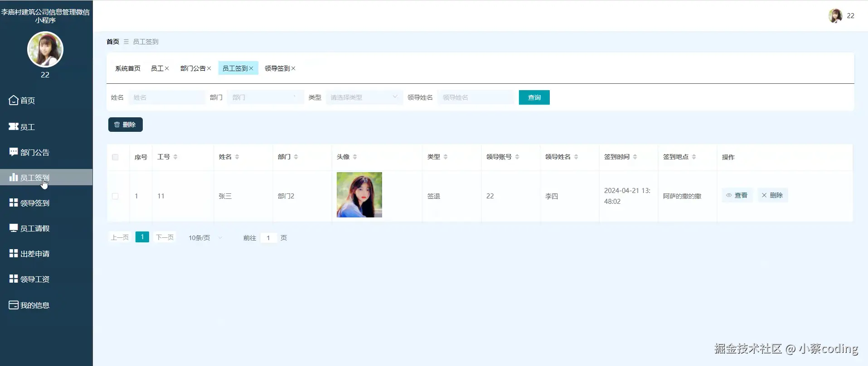
Task: Sort by 领导姓名 column arrows
Action: click(x=576, y=157)
